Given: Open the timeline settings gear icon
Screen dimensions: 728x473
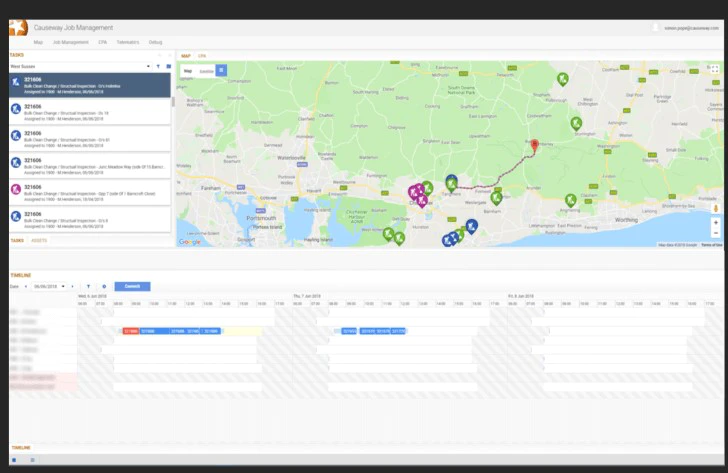Looking at the screenshot, I should (x=104, y=286).
